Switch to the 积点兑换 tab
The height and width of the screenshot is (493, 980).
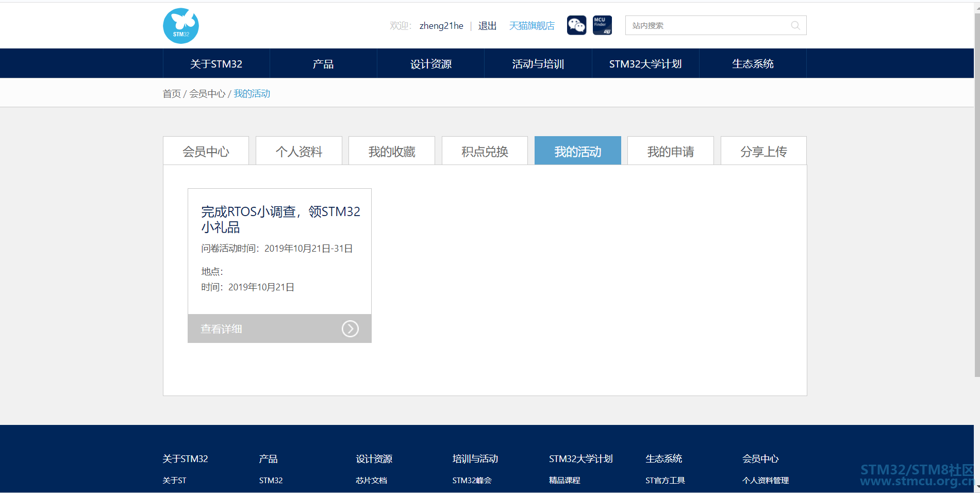click(485, 151)
